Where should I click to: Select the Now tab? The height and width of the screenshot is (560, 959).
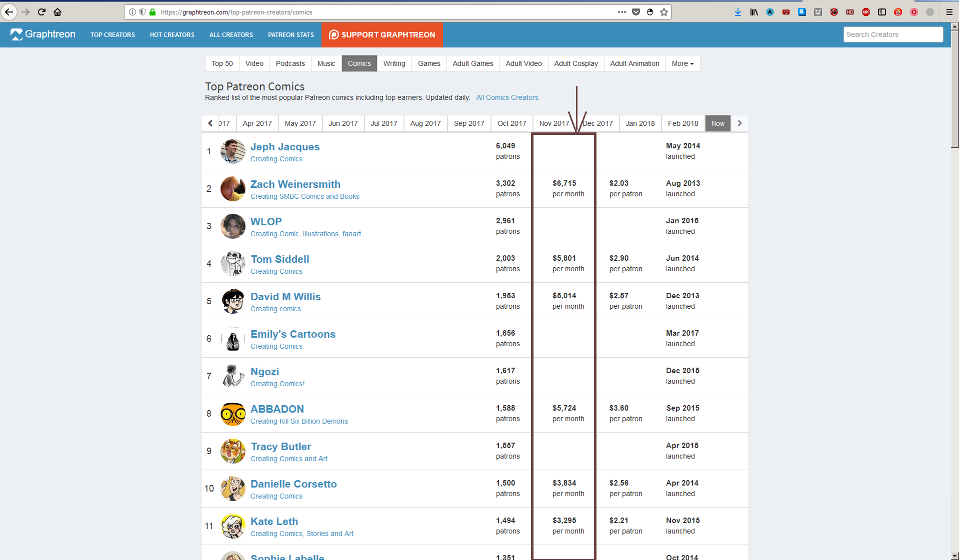pos(718,123)
